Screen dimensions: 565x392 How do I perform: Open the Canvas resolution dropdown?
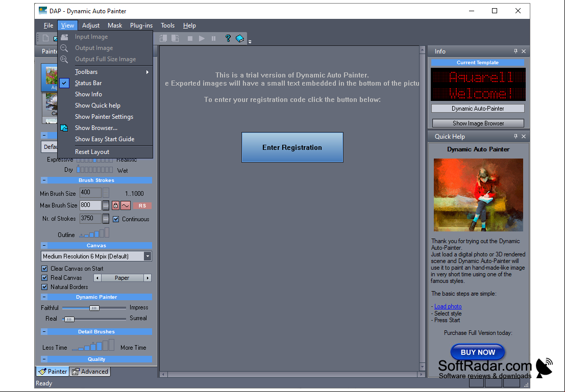click(148, 256)
